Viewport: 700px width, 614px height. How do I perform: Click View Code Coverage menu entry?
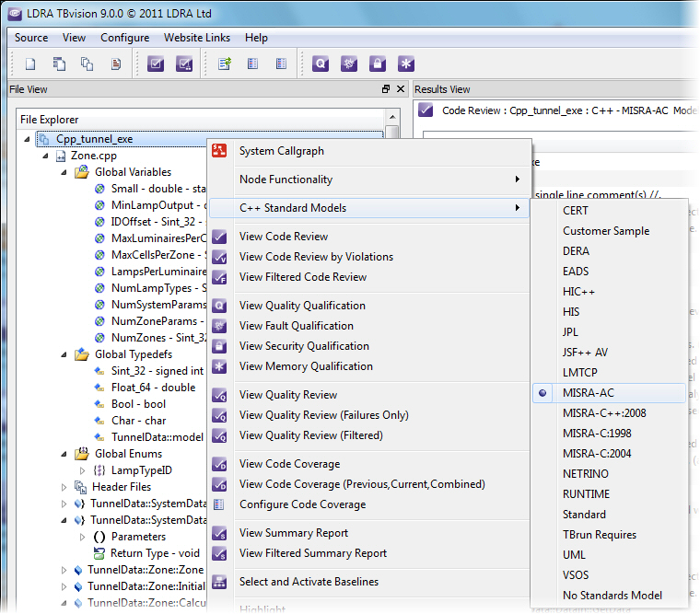tap(289, 464)
